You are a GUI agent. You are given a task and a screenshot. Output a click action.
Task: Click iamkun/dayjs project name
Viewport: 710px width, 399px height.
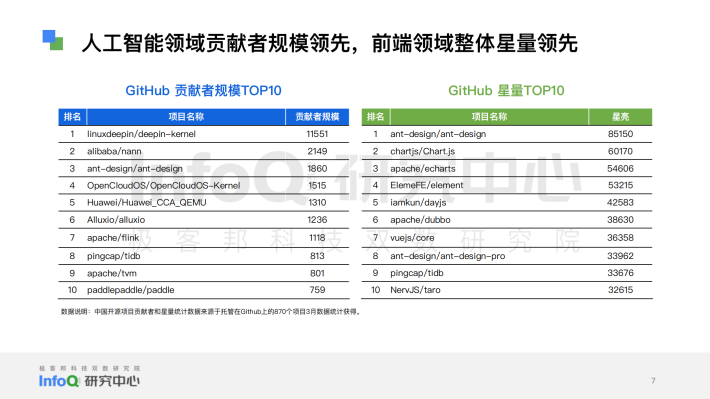coord(418,202)
